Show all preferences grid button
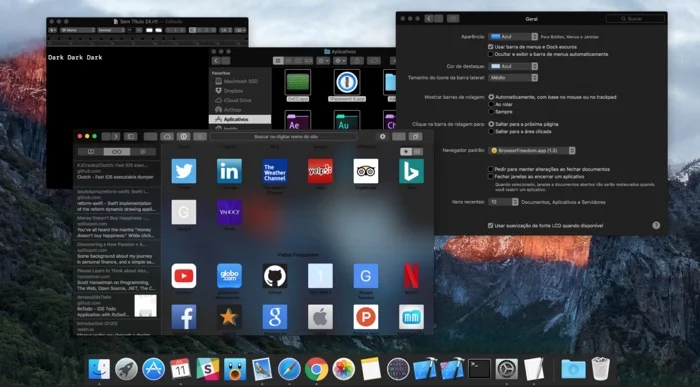Viewport: 700px width, 387px height. [x=453, y=19]
